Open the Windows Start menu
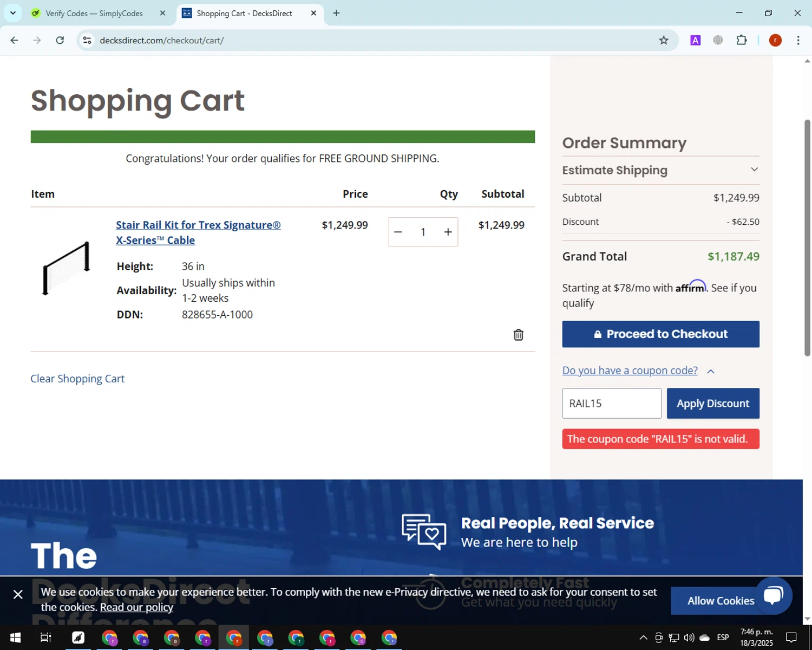This screenshot has width=812, height=650. click(x=15, y=638)
